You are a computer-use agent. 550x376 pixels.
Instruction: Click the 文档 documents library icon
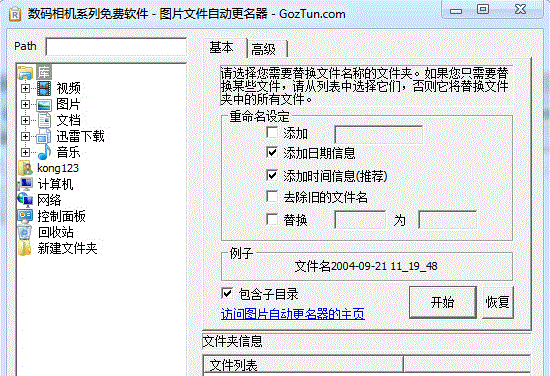click(44, 120)
